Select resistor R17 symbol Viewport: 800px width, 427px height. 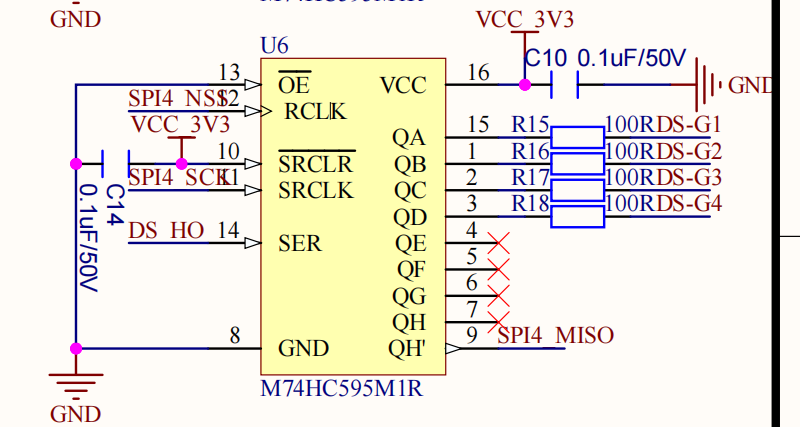(x=578, y=190)
